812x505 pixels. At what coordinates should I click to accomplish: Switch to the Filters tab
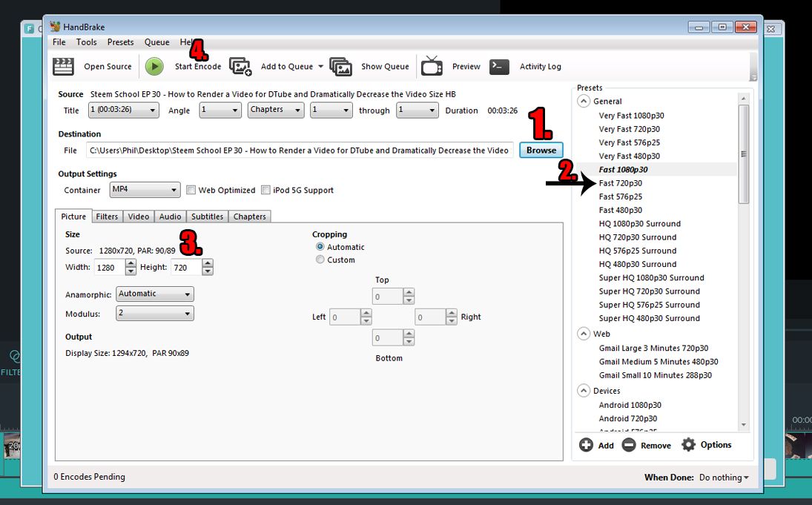click(x=108, y=217)
